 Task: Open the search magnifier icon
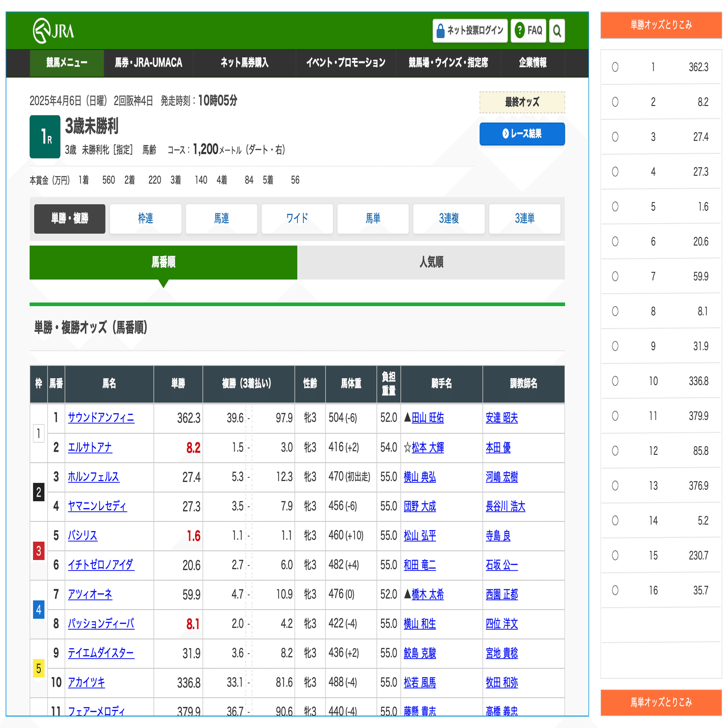[557, 31]
